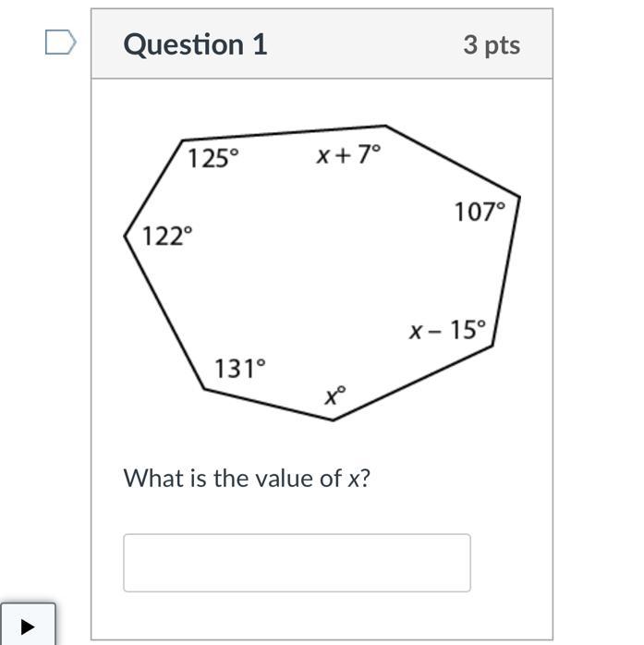The width and height of the screenshot is (644, 645).
Task: Click the 3 pts score label
Action: coord(492,45)
